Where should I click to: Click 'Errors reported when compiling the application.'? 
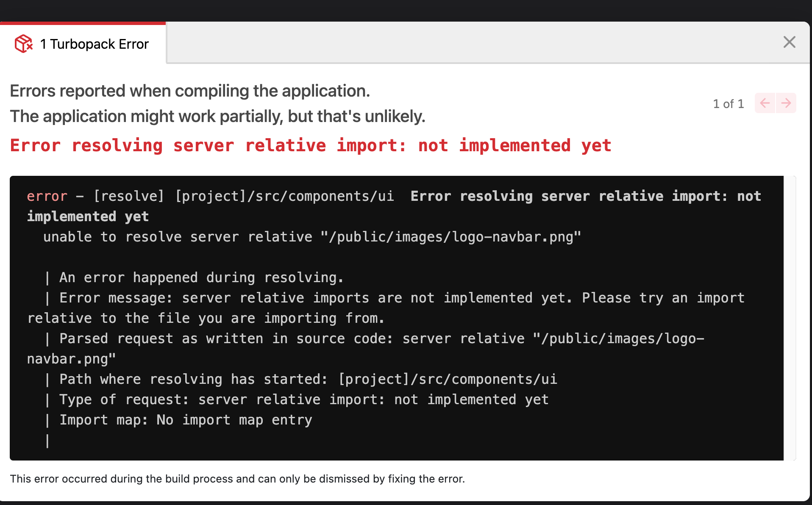190,91
